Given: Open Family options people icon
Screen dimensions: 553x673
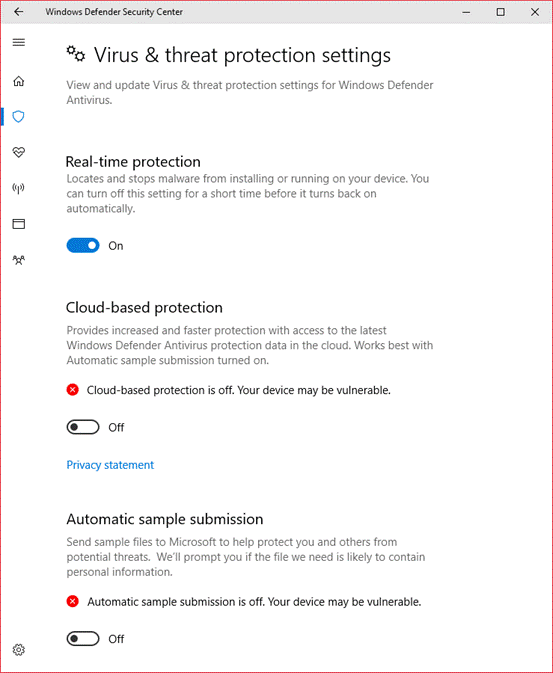Looking at the screenshot, I should [x=18, y=260].
